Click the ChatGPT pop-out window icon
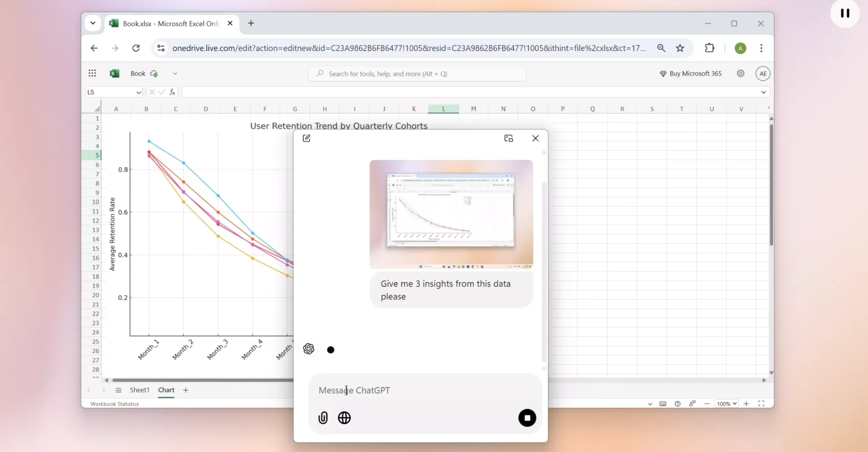868x452 pixels. [508, 138]
